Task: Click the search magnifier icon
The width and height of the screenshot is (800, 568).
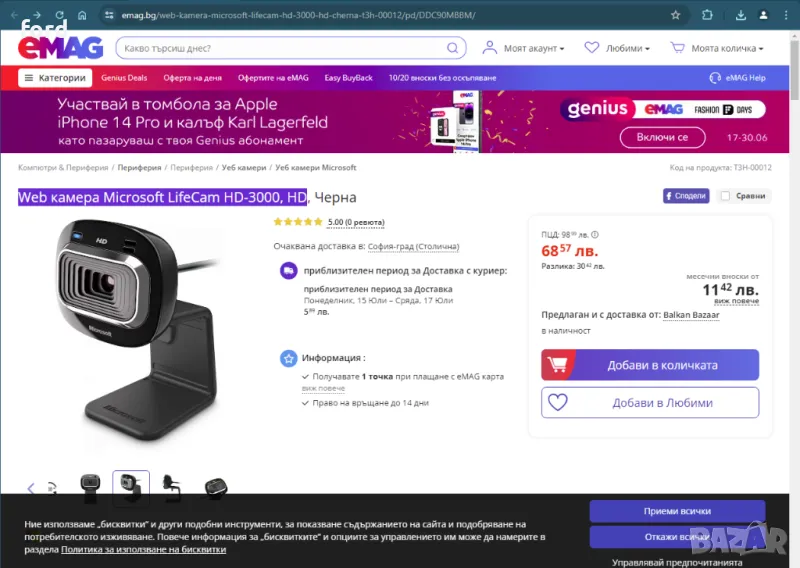Action: tap(452, 48)
